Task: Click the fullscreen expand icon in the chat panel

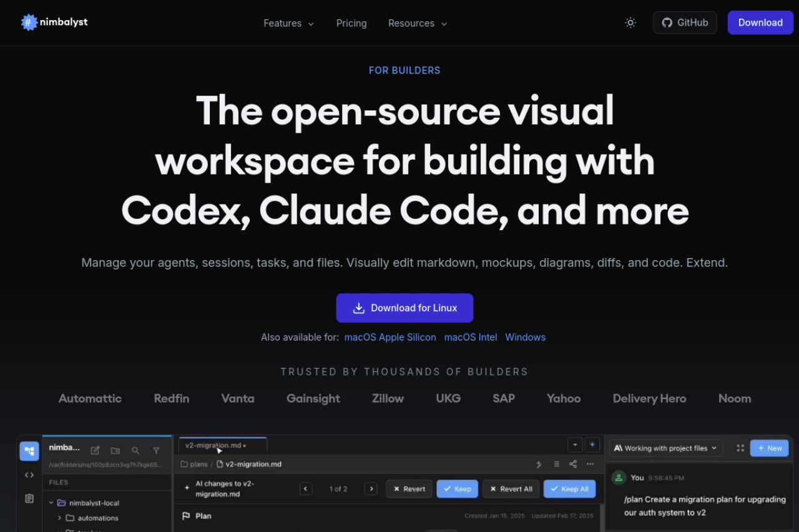Action: (740, 448)
